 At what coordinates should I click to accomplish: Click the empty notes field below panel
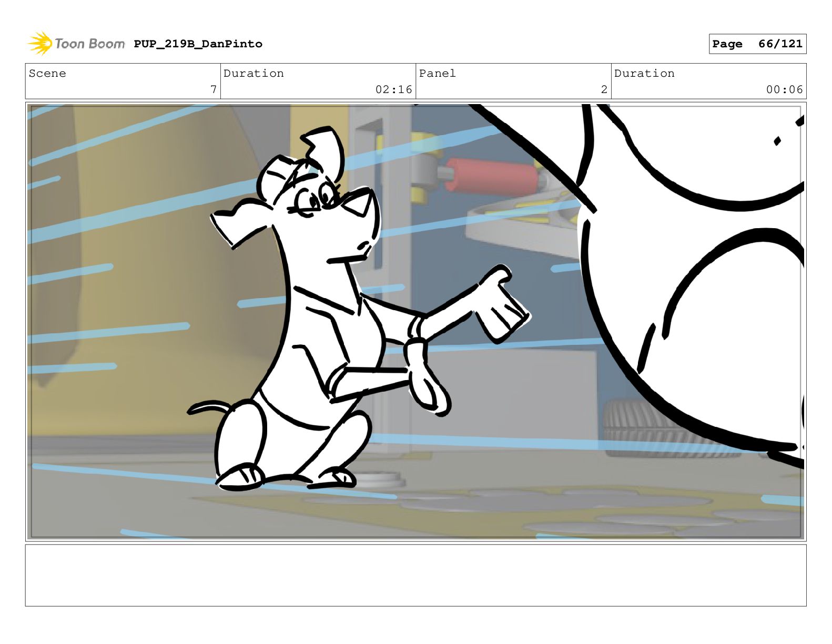[415, 575]
